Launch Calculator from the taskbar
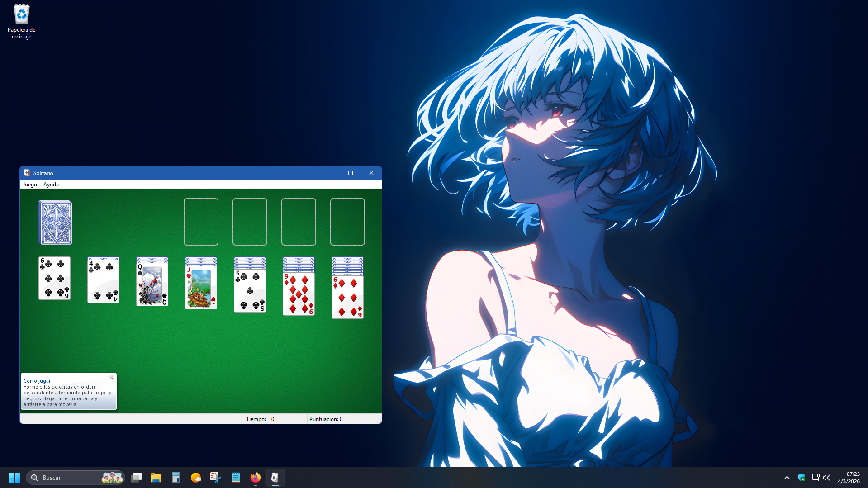 coord(176,478)
